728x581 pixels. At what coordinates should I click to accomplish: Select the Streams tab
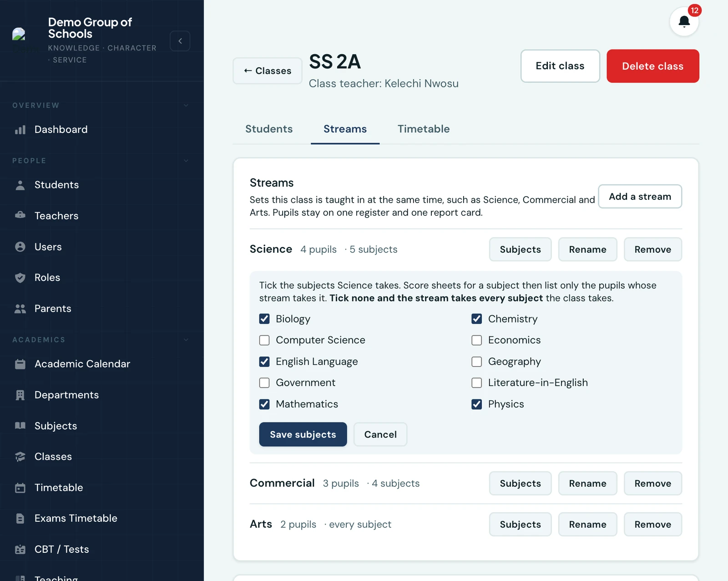345,129
